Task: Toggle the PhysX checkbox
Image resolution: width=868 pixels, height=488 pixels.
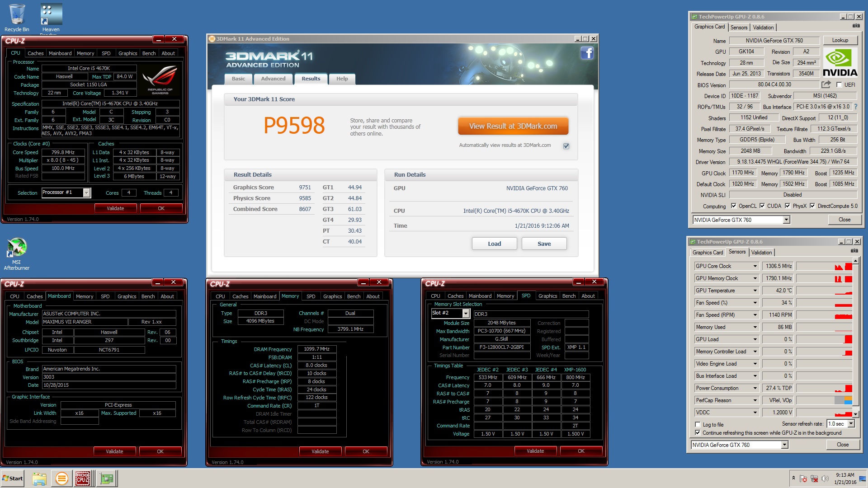Action: [x=788, y=206]
